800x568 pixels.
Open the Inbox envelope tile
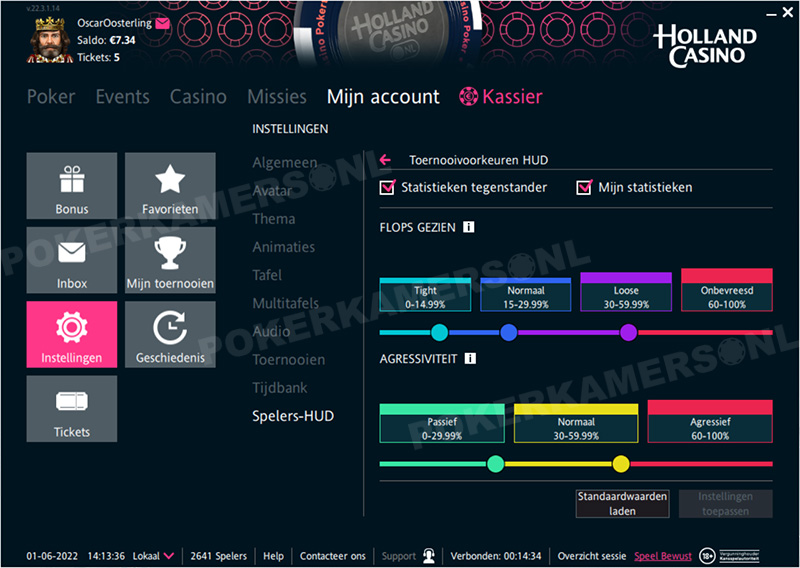72,260
